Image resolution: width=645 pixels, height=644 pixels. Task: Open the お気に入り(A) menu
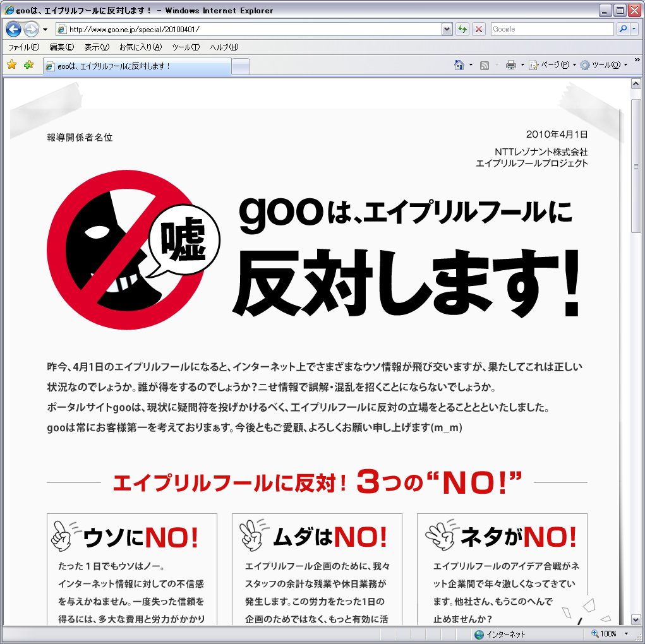click(141, 47)
